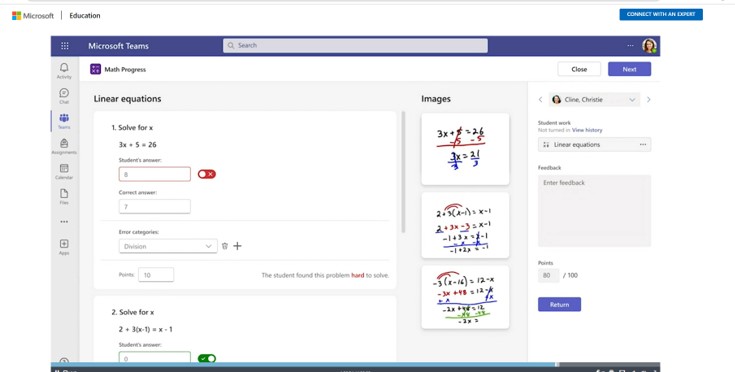Image resolution: width=735 pixels, height=372 pixels.
Task: Open Linear equations attachment more options
Action: point(643,145)
